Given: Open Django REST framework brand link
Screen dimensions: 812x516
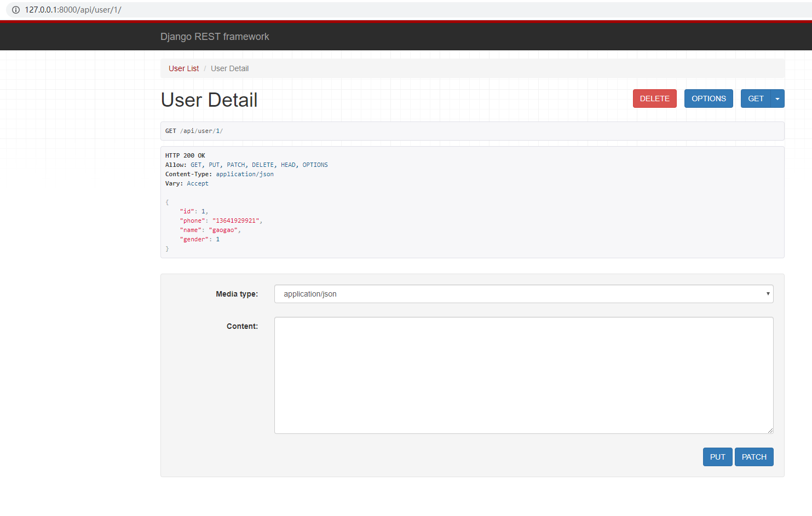Looking at the screenshot, I should 215,37.
